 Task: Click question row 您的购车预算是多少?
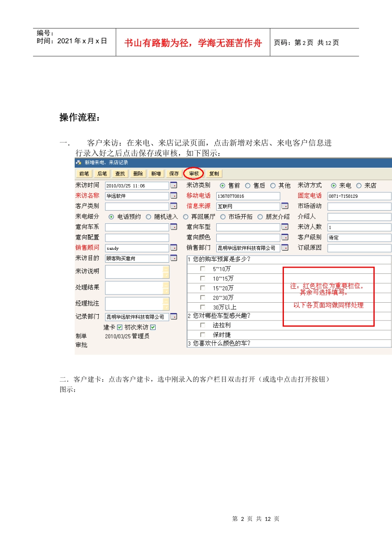289,259
